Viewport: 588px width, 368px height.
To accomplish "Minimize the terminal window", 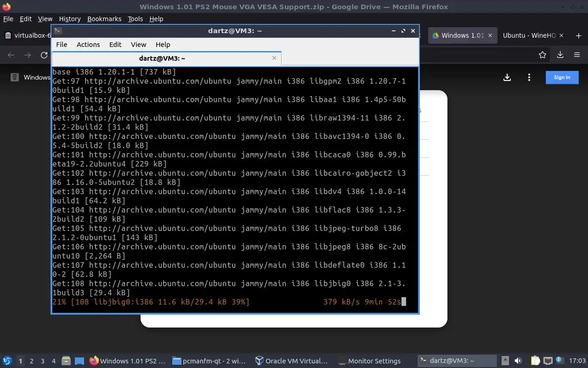I will (x=394, y=31).
